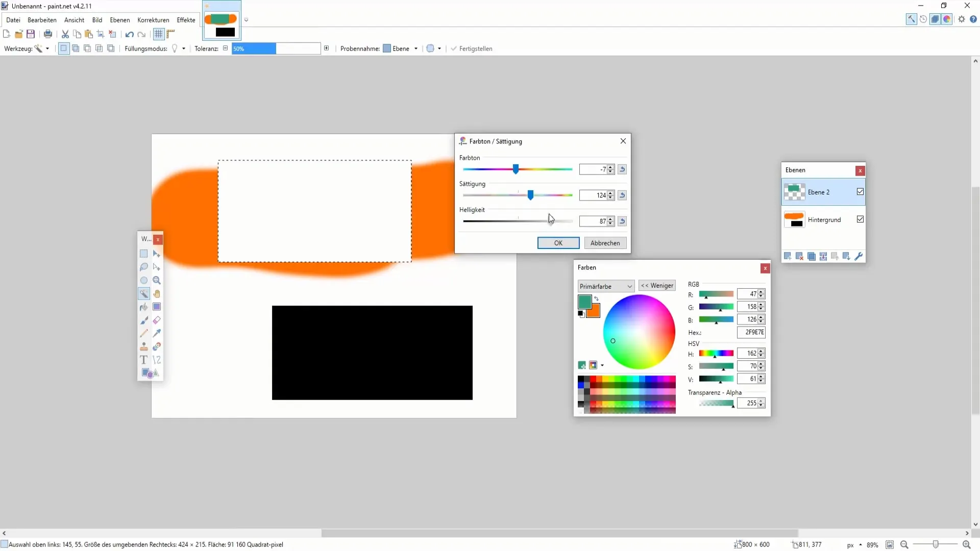Increase Farbton value with up arrow
980x551 pixels.
pyautogui.click(x=611, y=167)
